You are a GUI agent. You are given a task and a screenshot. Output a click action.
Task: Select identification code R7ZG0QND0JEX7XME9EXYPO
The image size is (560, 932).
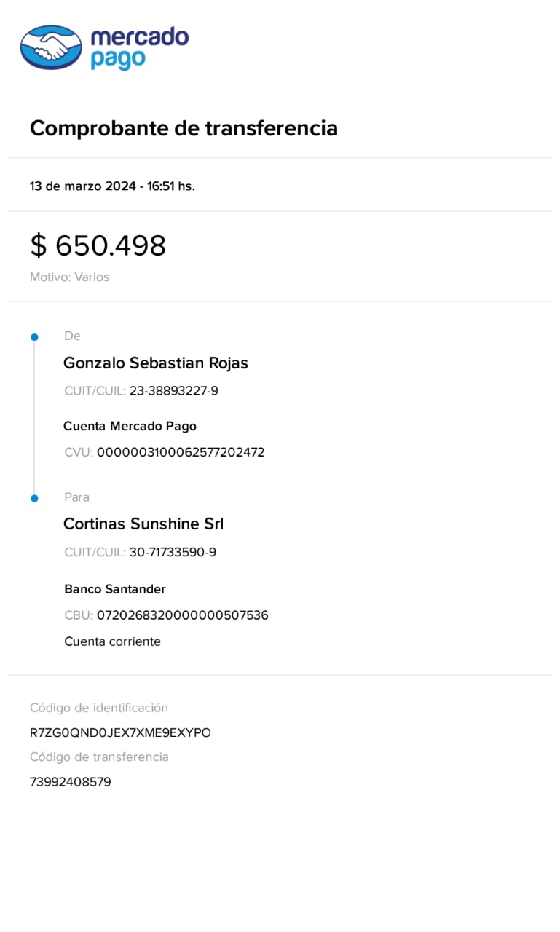[120, 732]
